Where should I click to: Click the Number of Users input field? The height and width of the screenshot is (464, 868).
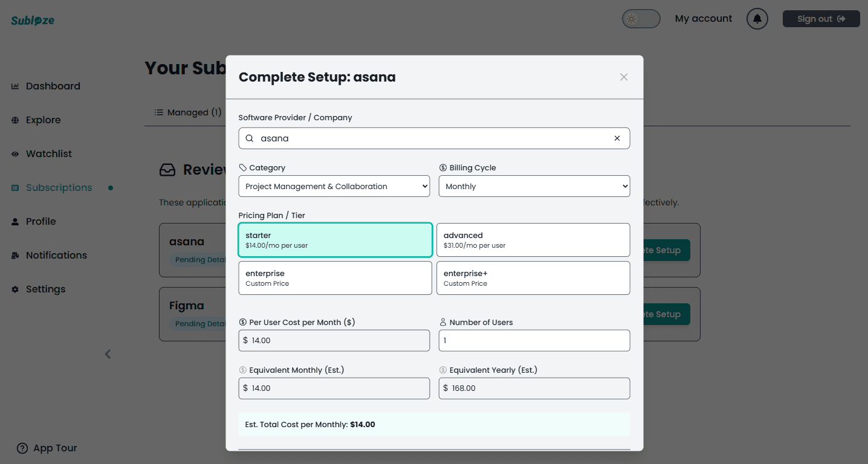(534, 340)
